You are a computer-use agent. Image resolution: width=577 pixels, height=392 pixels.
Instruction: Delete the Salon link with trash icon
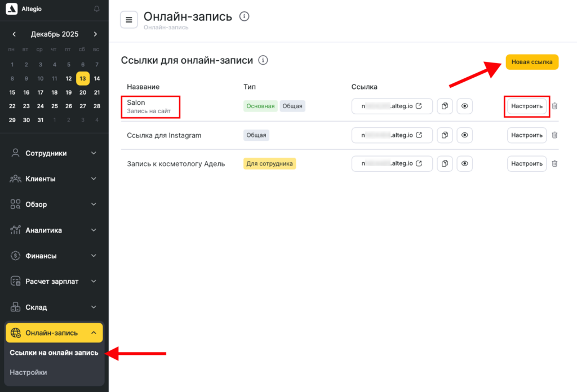click(554, 106)
